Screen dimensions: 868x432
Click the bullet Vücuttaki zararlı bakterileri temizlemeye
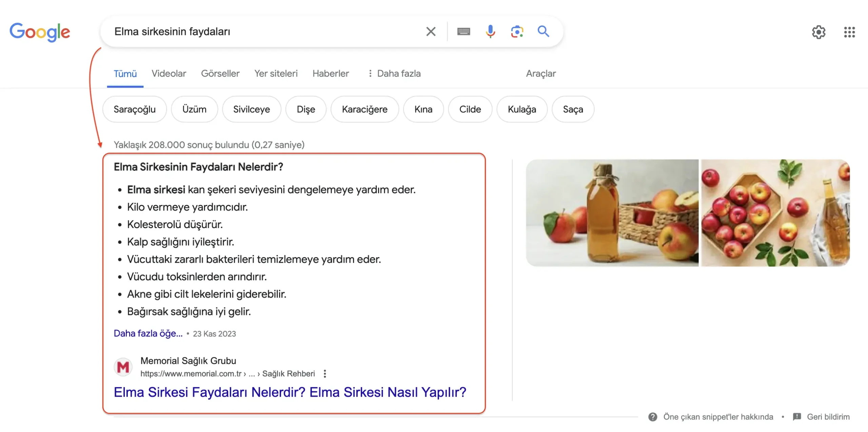pos(254,259)
